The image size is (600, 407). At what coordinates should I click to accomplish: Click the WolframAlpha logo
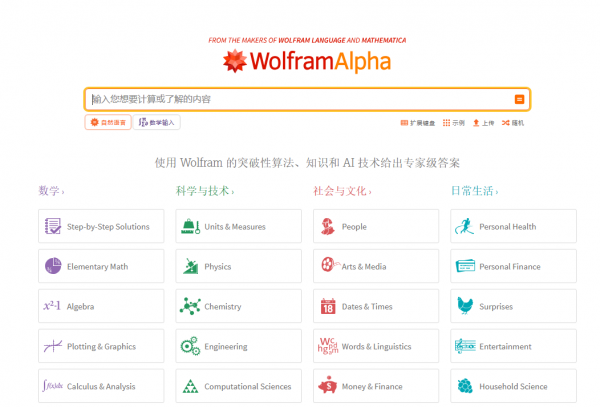(307, 61)
